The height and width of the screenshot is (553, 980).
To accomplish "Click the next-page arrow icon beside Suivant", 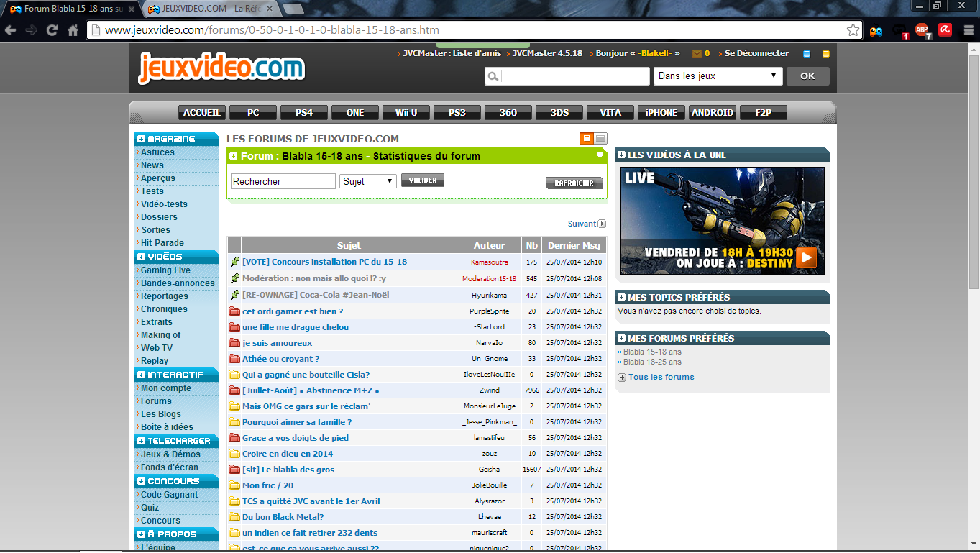I will (602, 224).
